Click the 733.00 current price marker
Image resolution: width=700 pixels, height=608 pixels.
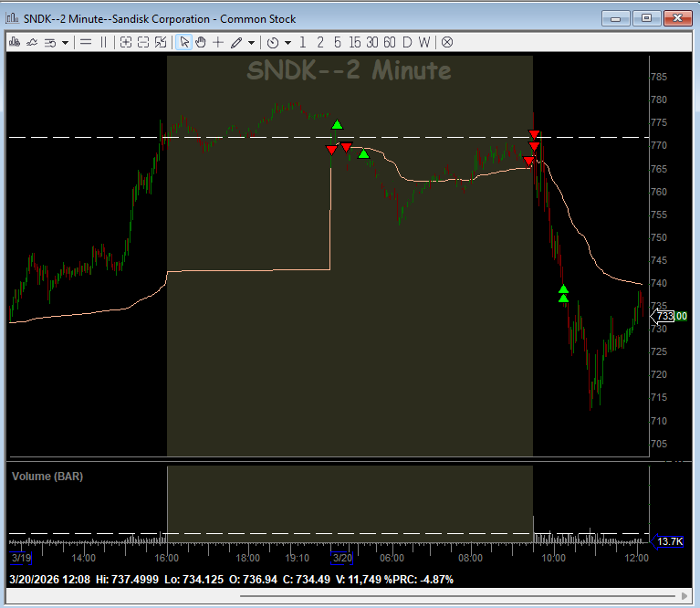669,316
